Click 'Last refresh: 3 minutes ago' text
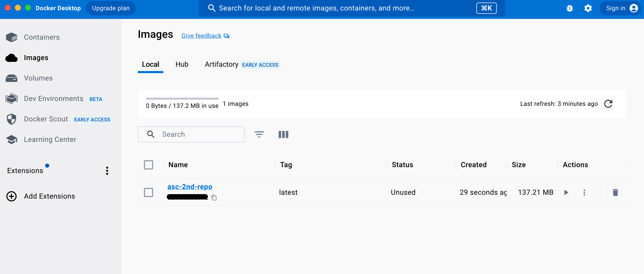 click(x=559, y=104)
